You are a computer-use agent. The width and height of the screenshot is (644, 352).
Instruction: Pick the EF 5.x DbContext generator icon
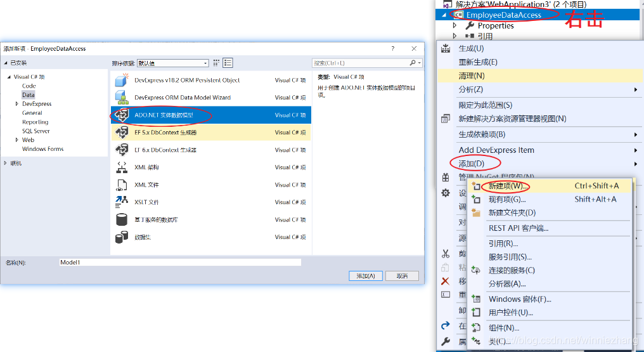122,133
